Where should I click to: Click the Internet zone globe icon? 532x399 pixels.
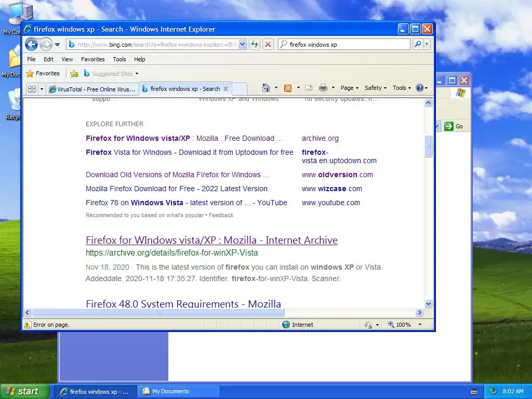coord(286,325)
